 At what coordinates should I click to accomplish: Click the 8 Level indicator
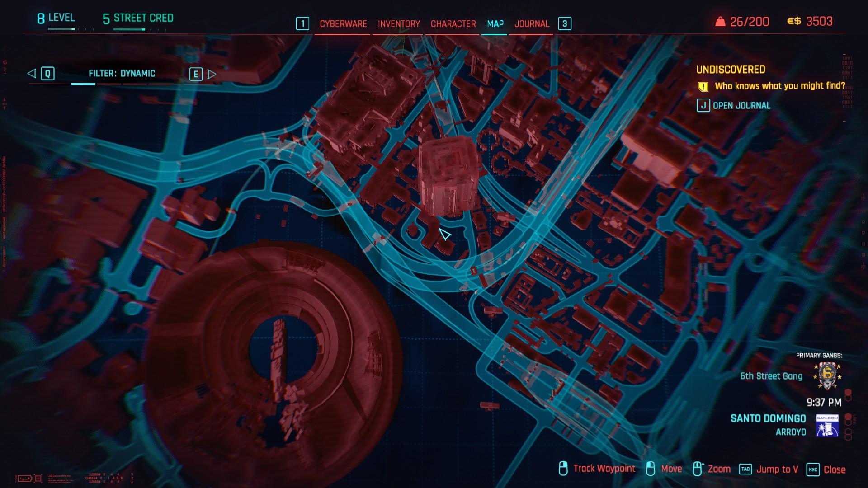(56, 18)
